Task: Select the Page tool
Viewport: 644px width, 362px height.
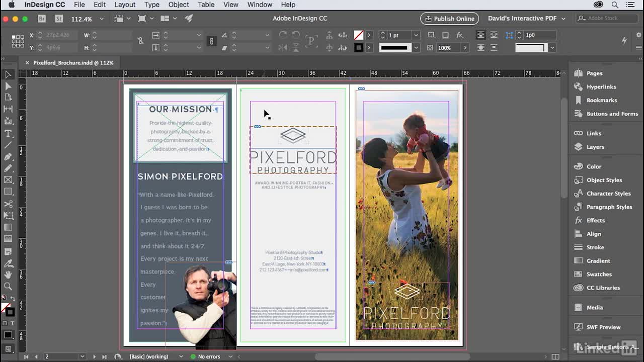Action: pos(8,98)
